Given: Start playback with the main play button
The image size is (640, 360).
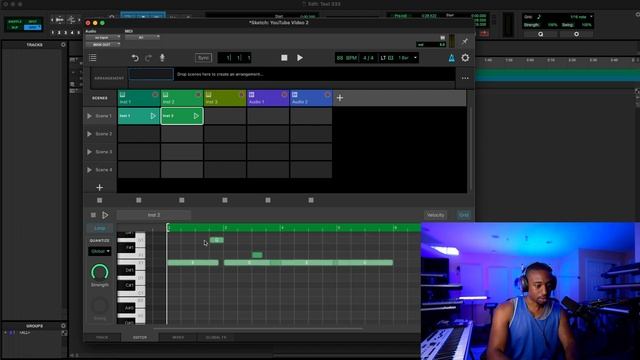Looking at the screenshot, I should tap(300, 58).
